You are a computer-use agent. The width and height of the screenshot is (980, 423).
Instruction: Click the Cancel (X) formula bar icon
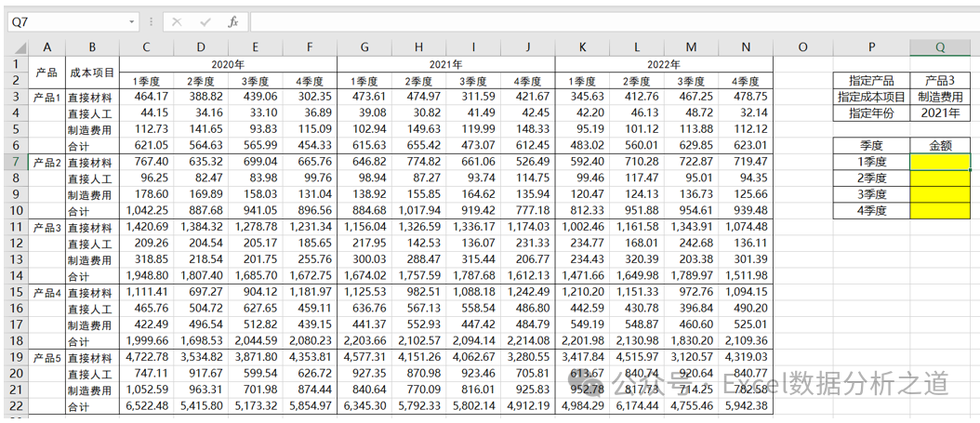[177, 22]
